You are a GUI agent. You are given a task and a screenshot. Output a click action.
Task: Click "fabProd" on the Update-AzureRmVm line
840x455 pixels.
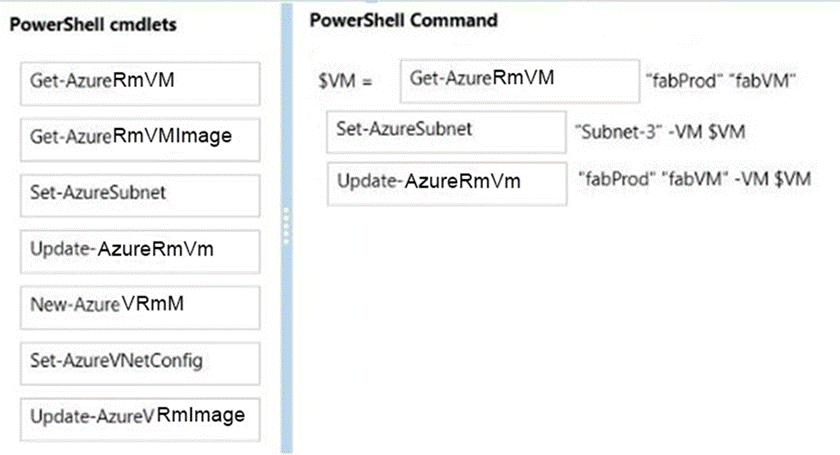click(x=612, y=178)
